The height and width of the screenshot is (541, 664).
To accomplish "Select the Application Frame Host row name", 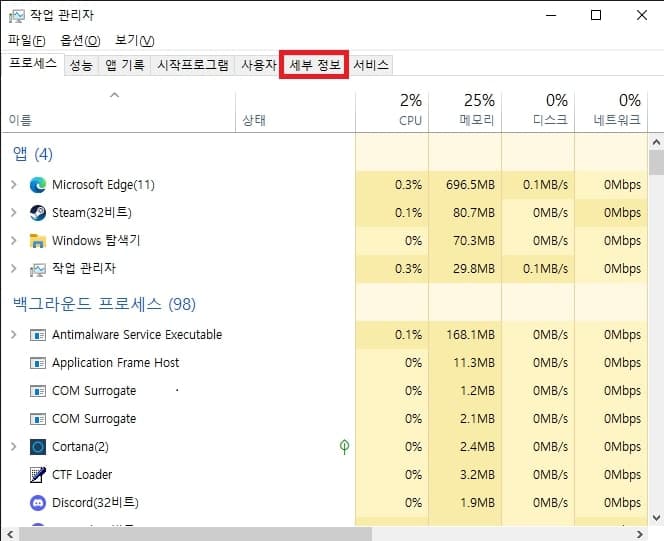I will (x=116, y=363).
